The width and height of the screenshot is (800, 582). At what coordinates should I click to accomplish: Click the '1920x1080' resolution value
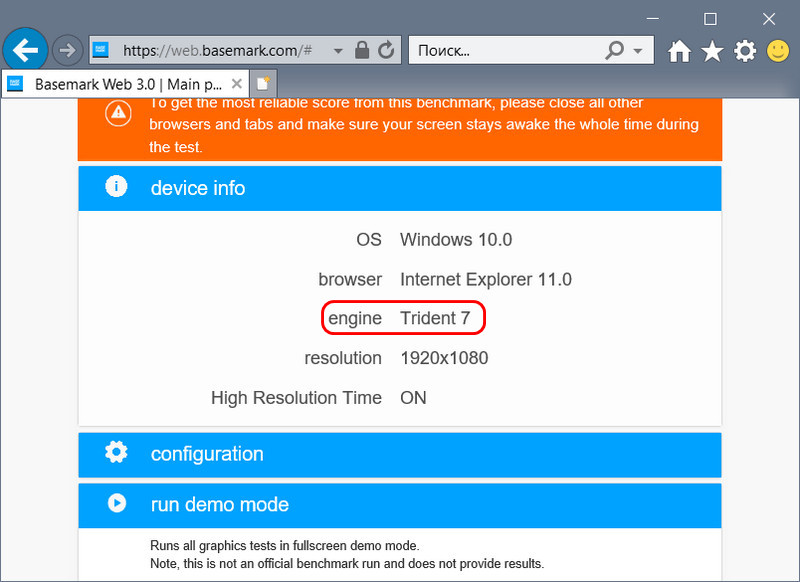pos(444,358)
